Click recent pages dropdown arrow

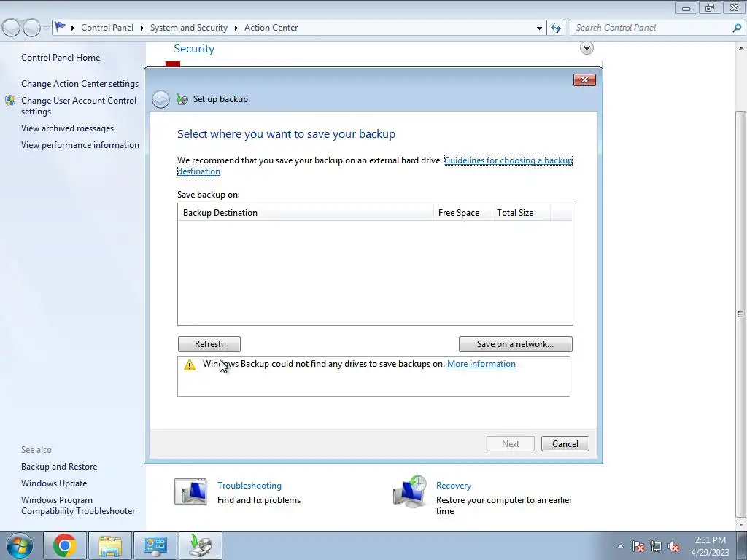[46, 28]
